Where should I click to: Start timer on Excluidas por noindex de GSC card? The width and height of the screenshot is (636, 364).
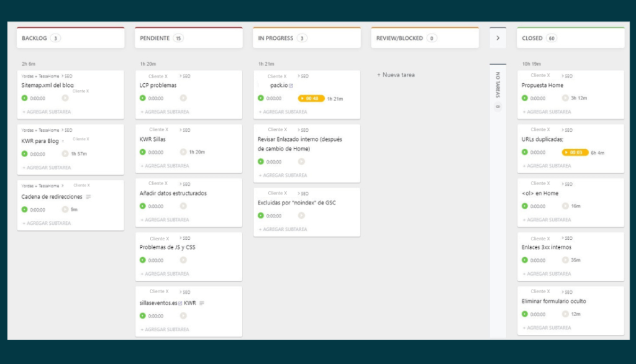pos(301,216)
